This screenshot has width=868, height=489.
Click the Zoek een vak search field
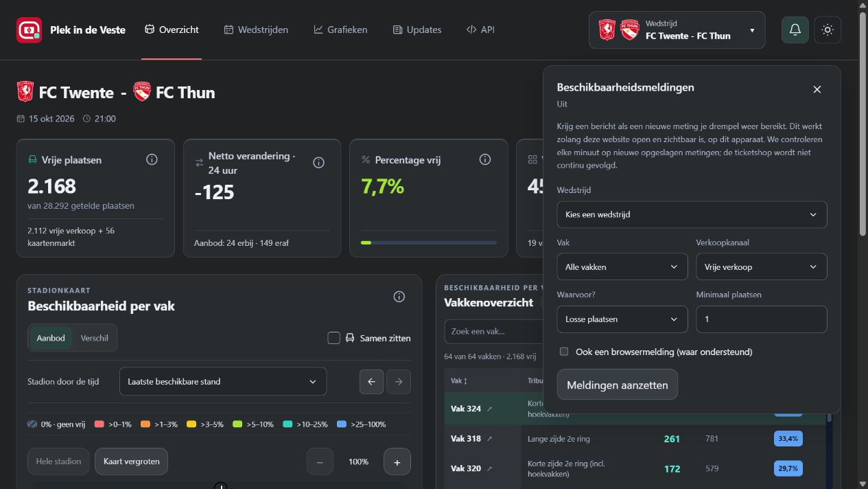[x=494, y=331]
